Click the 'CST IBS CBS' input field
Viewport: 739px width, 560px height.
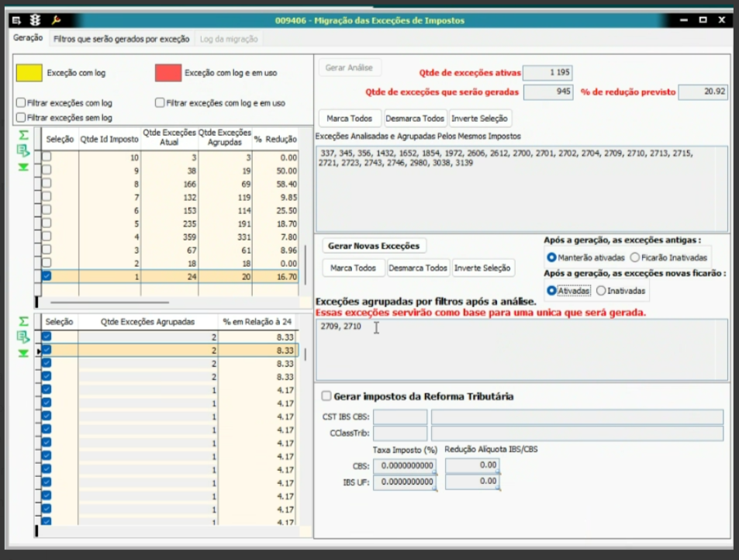(400, 417)
